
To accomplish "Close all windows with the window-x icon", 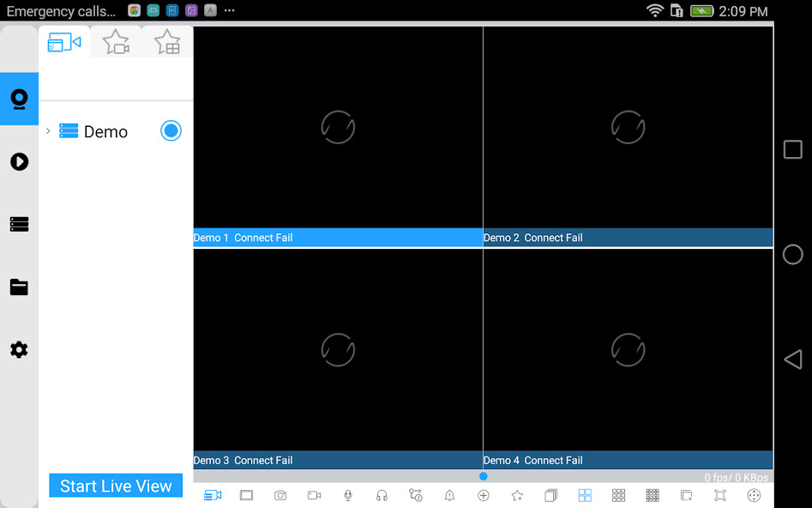I will (686, 496).
